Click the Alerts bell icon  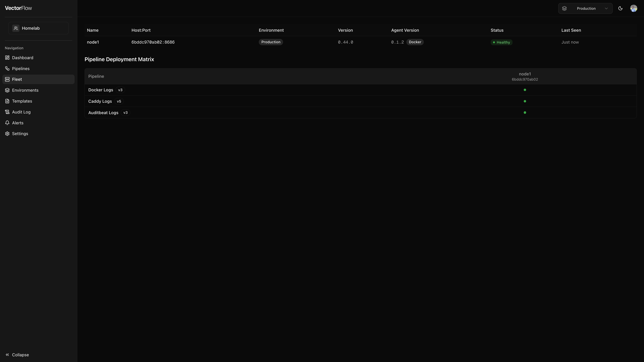click(7, 123)
